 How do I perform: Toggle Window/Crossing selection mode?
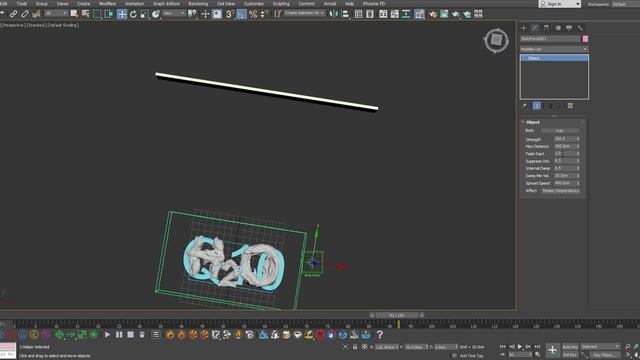click(109, 14)
